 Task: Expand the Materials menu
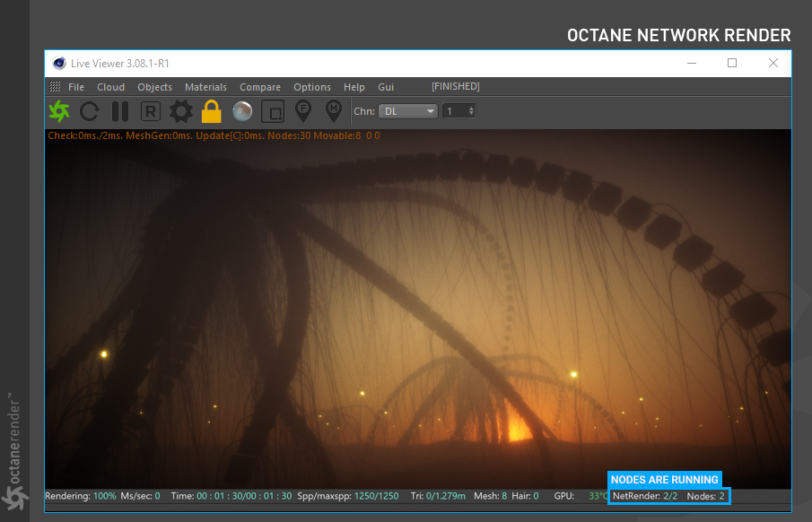[205, 87]
